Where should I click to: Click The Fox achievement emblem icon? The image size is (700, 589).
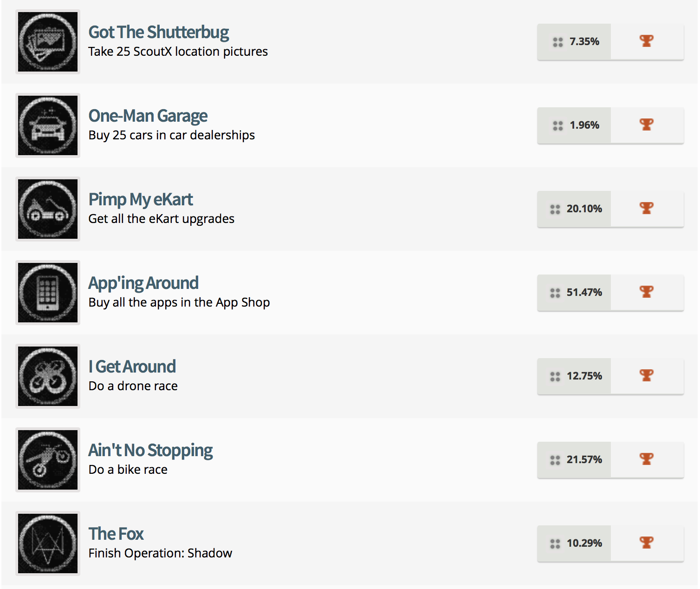pos(47,543)
